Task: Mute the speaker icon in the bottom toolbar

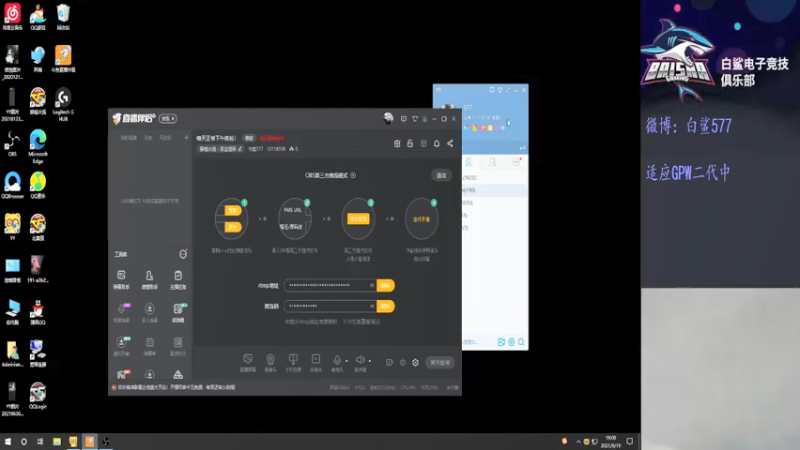Action: [x=360, y=362]
